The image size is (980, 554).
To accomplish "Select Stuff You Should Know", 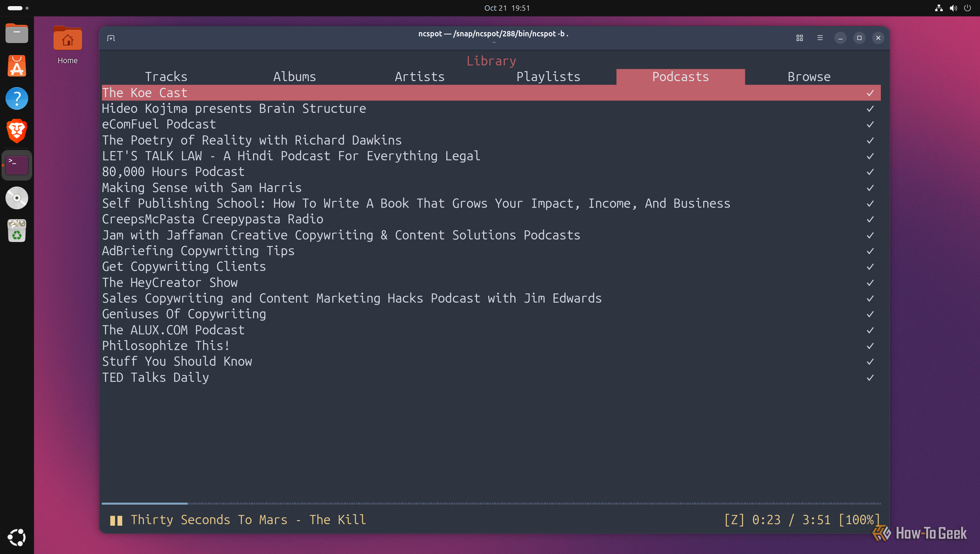I will click(x=491, y=362).
